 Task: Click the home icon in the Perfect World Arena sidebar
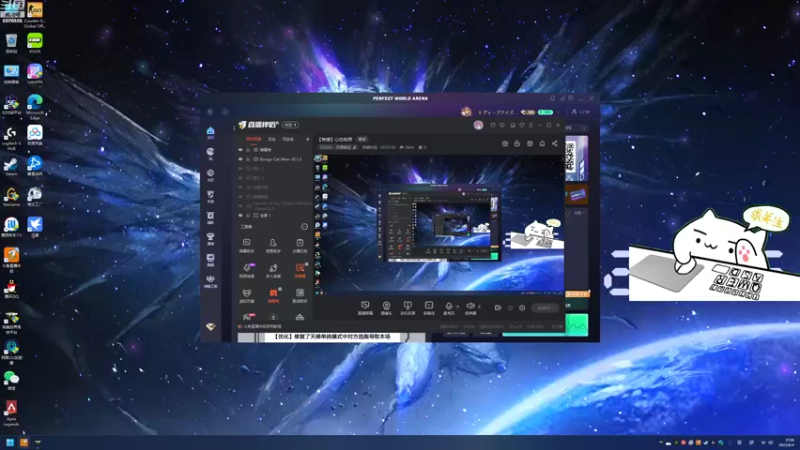210,133
